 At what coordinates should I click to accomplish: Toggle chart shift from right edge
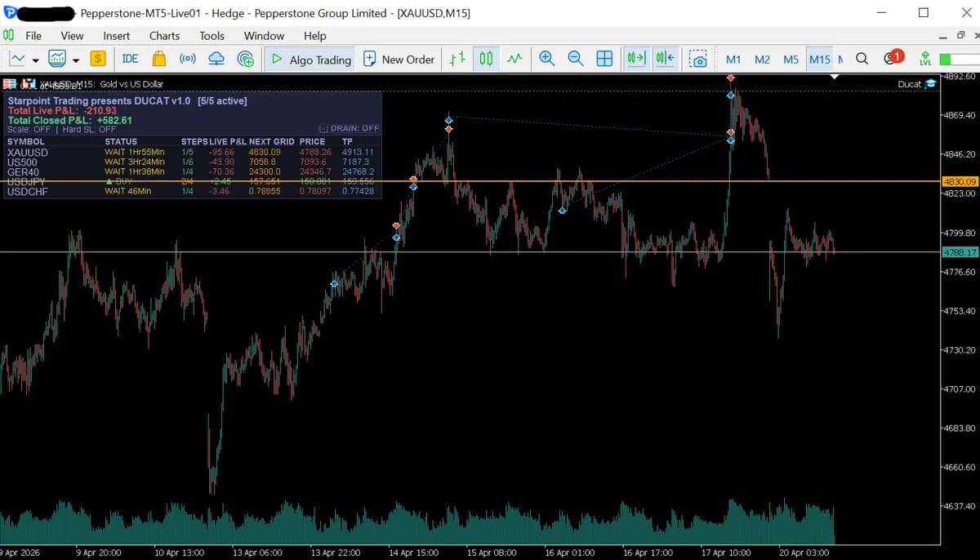(665, 59)
